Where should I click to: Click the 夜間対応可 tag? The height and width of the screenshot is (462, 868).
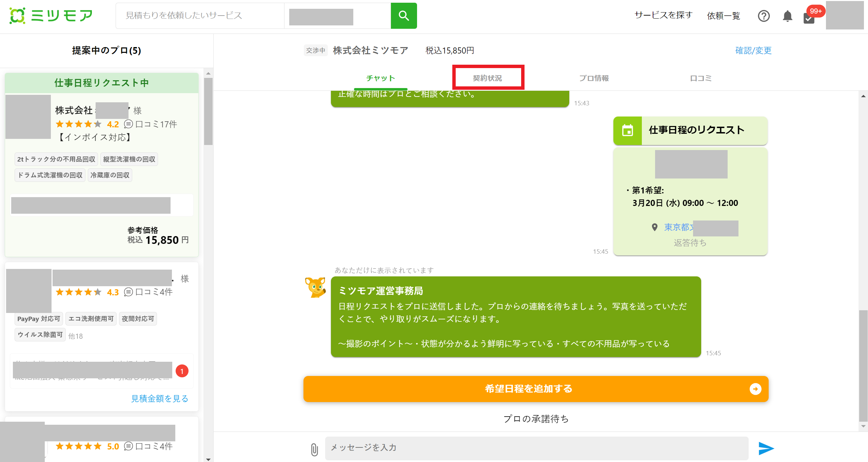138,319
